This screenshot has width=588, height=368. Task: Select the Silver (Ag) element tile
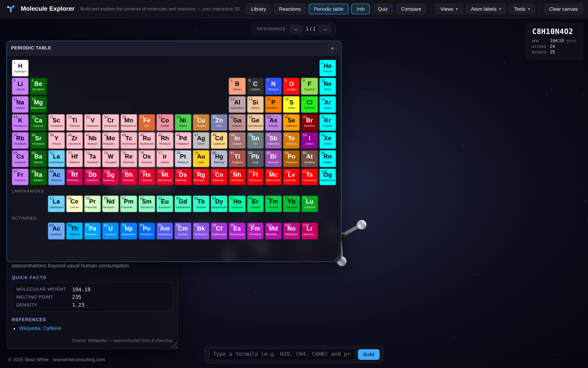coord(201,141)
